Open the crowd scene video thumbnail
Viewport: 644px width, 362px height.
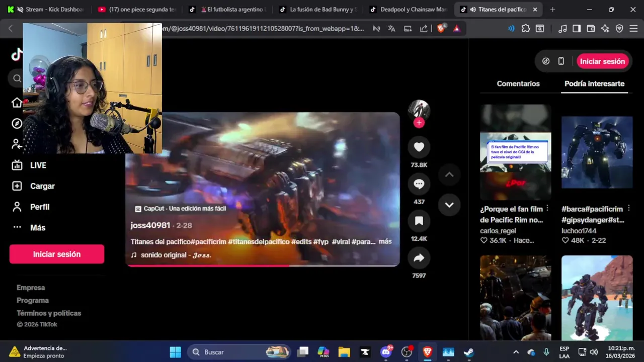click(x=515, y=298)
